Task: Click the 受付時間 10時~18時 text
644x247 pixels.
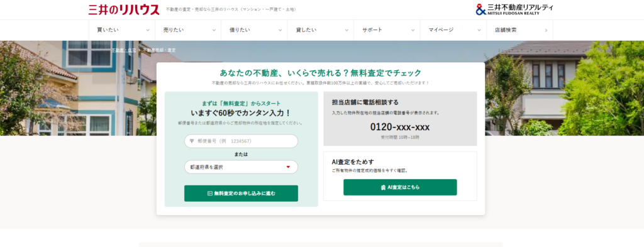Action: click(x=400, y=138)
